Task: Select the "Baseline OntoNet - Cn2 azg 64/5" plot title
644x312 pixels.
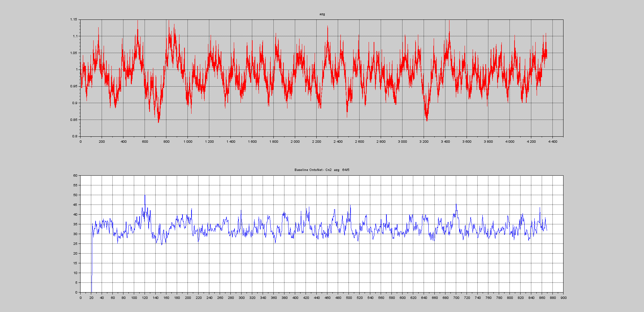Action: [322, 170]
